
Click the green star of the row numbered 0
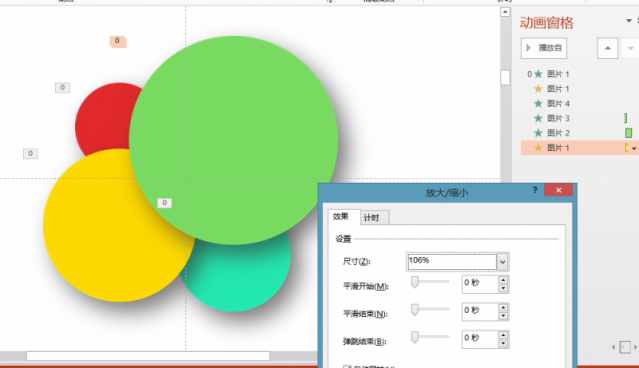coord(538,74)
